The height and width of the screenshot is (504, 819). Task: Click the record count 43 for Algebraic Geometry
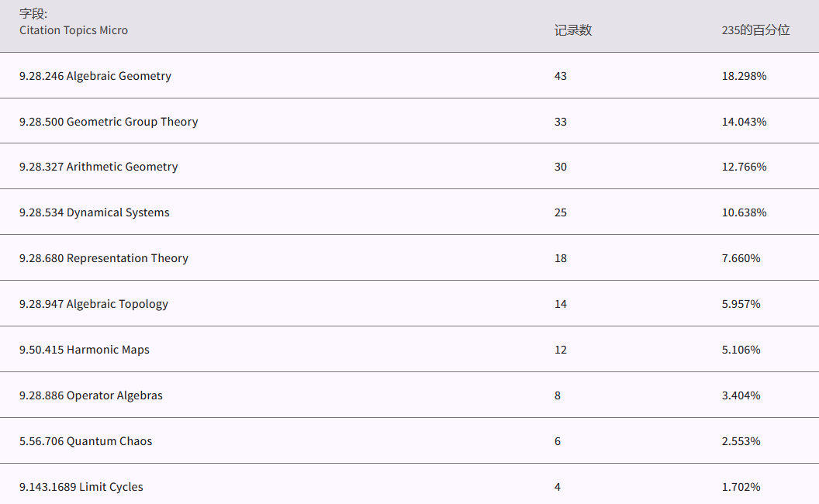(561, 76)
